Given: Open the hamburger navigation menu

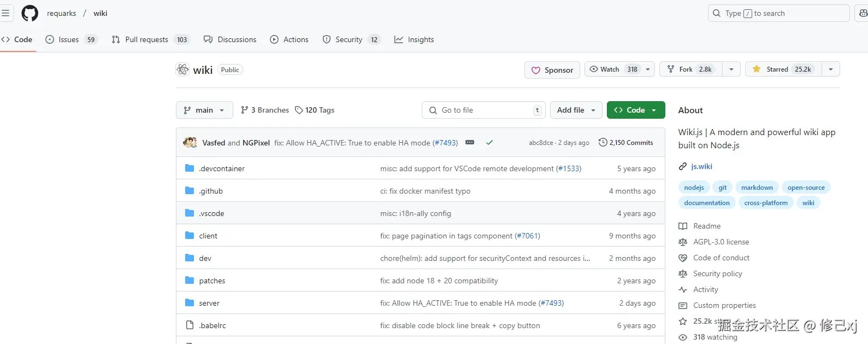Looking at the screenshot, I should pyautogui.click(x=5, y=13).
